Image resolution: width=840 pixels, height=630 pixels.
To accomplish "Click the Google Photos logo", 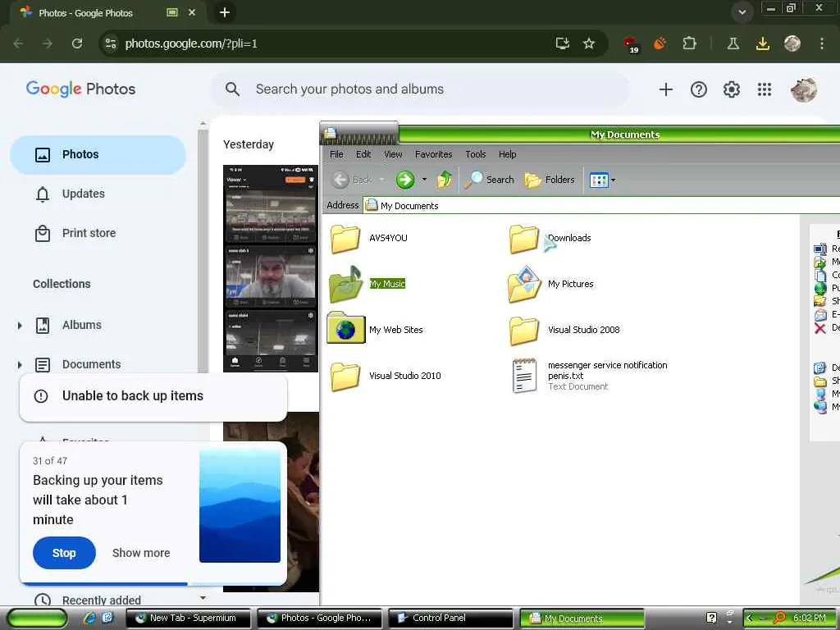I will [x=81, y=89].
